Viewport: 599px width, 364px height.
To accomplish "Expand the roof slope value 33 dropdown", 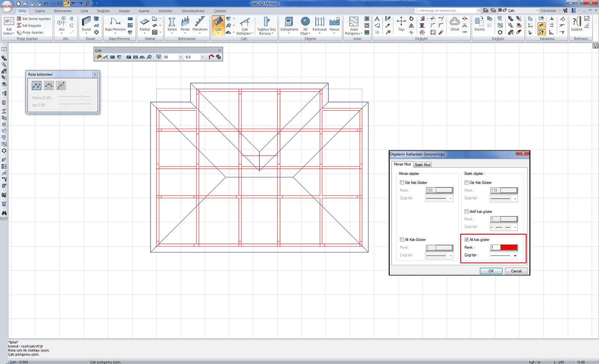I will [180, 57].
